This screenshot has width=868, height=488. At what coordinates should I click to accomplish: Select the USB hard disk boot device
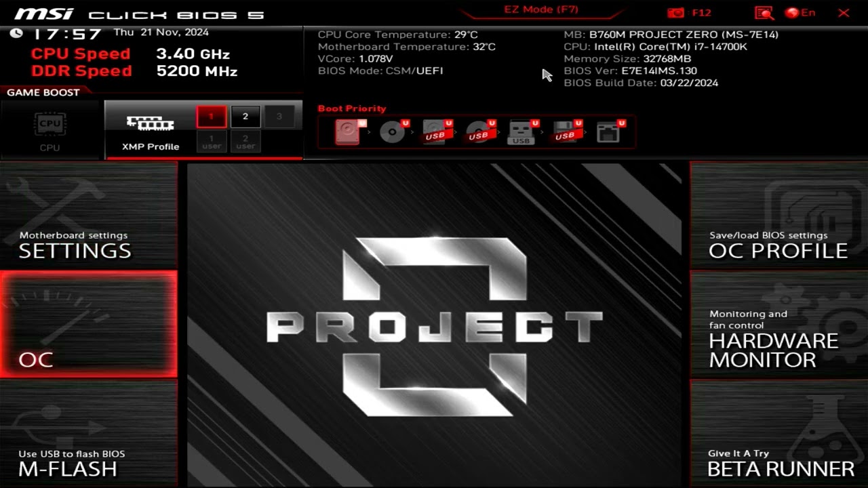pyautogui.click(x=437, y=131)
